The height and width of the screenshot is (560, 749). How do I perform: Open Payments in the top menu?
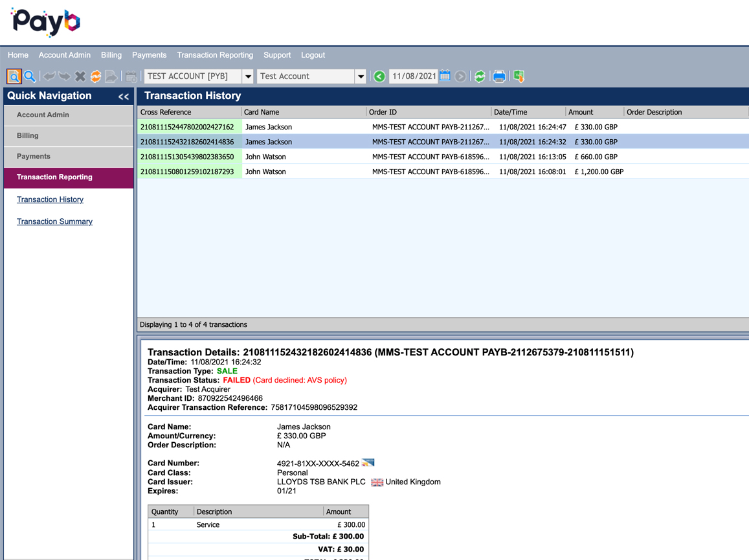click(150, 55)
